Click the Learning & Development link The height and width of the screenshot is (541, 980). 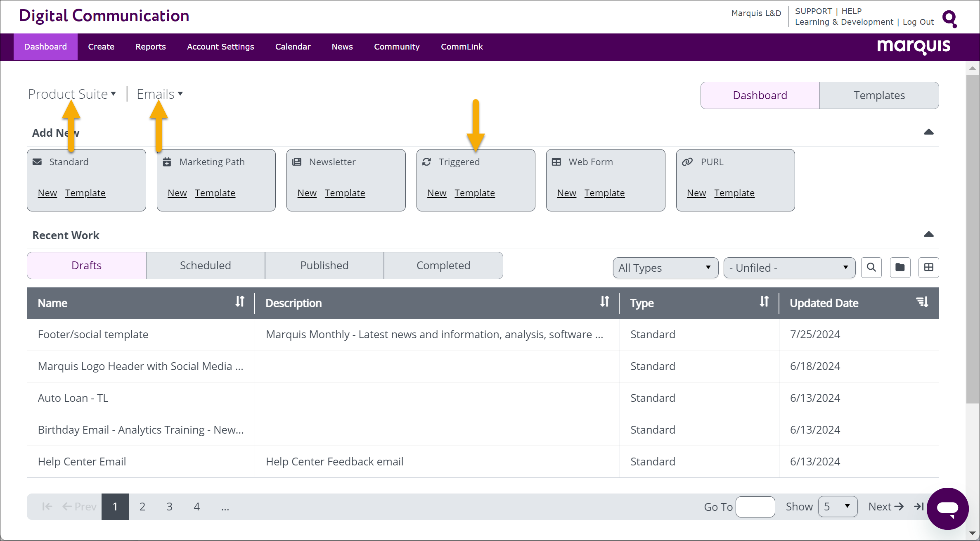tap(844, 22)
